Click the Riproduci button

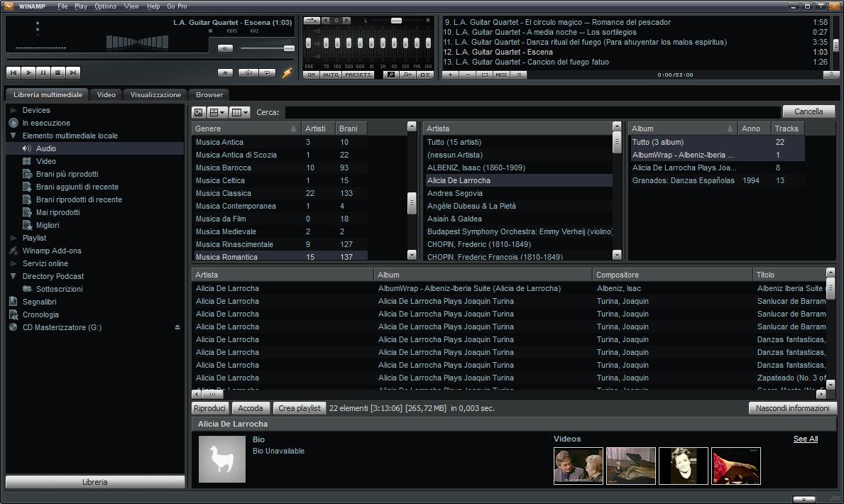pyautogui.click(x=209, y=408)
